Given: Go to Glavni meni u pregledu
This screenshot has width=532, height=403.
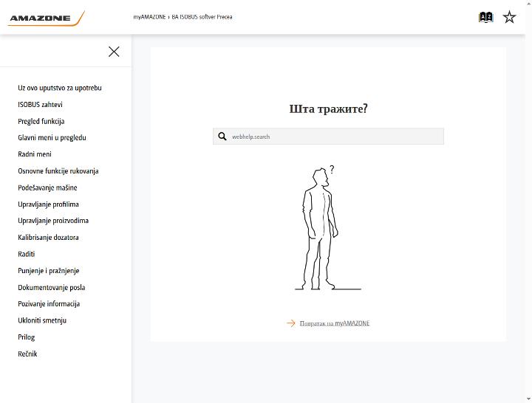Looking at the screenshot, I should pos(52,137).
